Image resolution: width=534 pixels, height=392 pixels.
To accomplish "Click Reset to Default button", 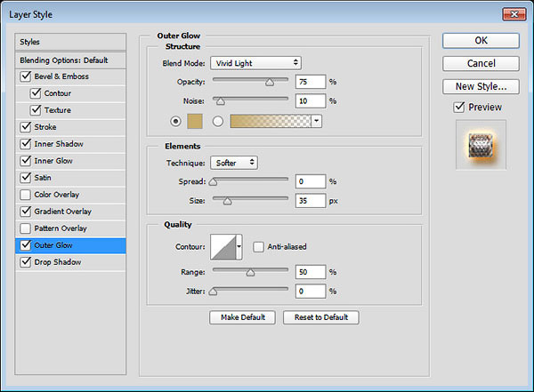I will pyautogui.click(x=321, y=317).
